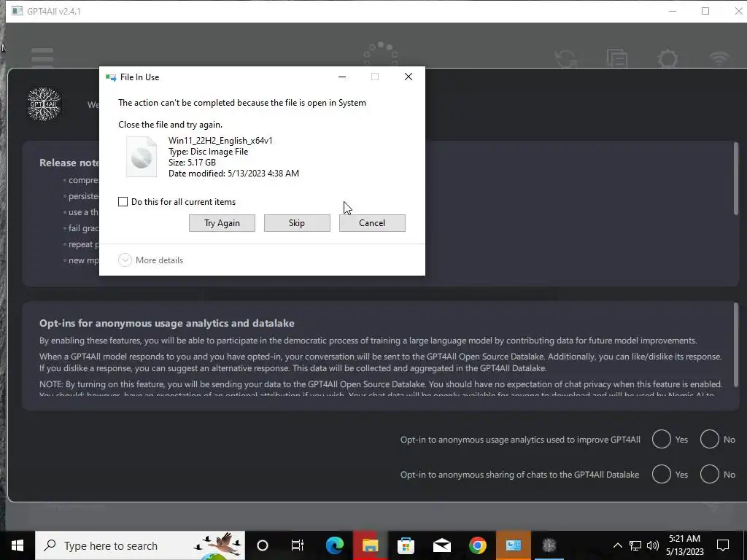Select Yes for sharing chats to Datalake
This screenshot has height=560, width=747.
(x=661, y=474)
